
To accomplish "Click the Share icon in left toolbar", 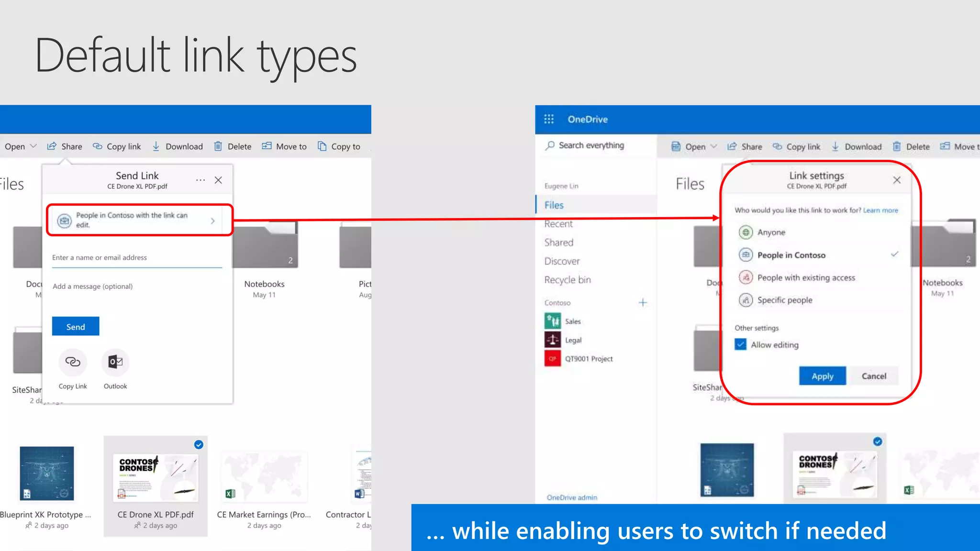I will [x=52, y=146].
